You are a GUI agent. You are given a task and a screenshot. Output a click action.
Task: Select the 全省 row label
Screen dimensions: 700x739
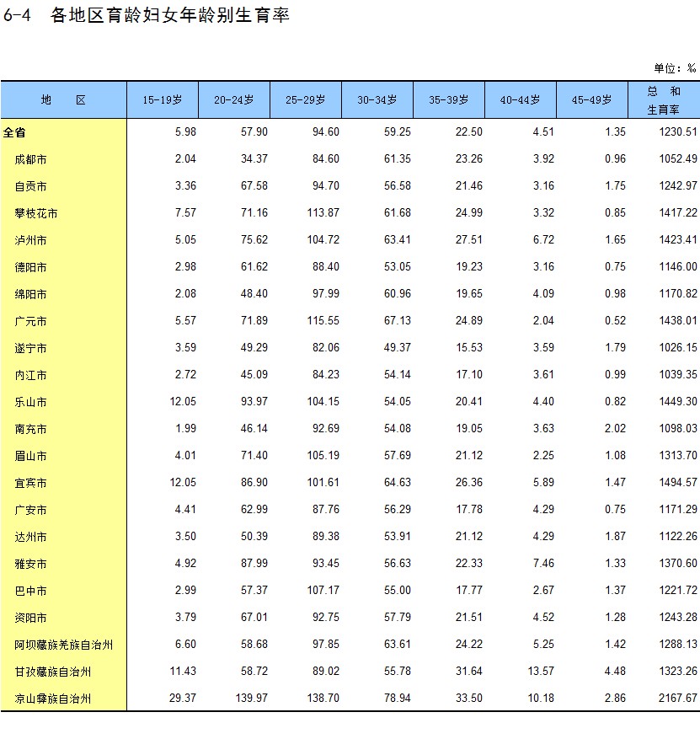(14, 132)
